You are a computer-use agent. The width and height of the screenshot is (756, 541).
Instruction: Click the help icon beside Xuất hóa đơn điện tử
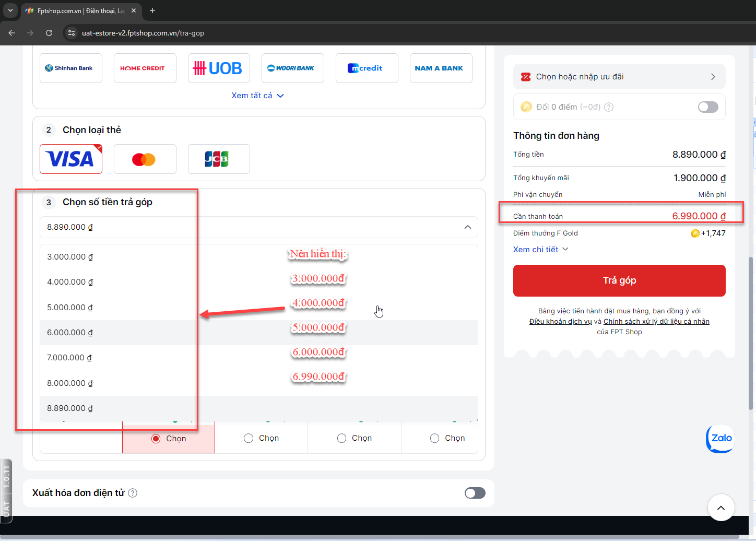point(133,493)
